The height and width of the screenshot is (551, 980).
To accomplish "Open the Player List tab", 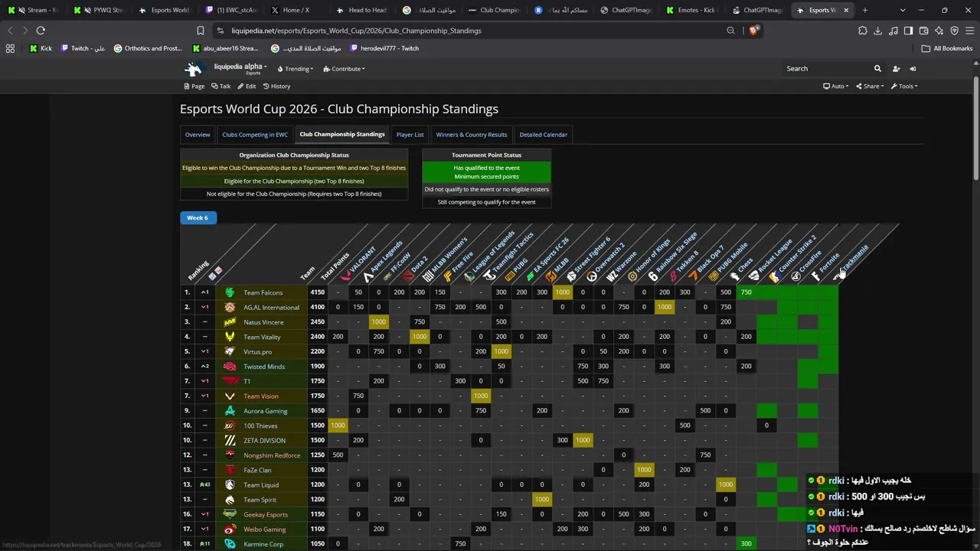I will [x=410, y=135].
